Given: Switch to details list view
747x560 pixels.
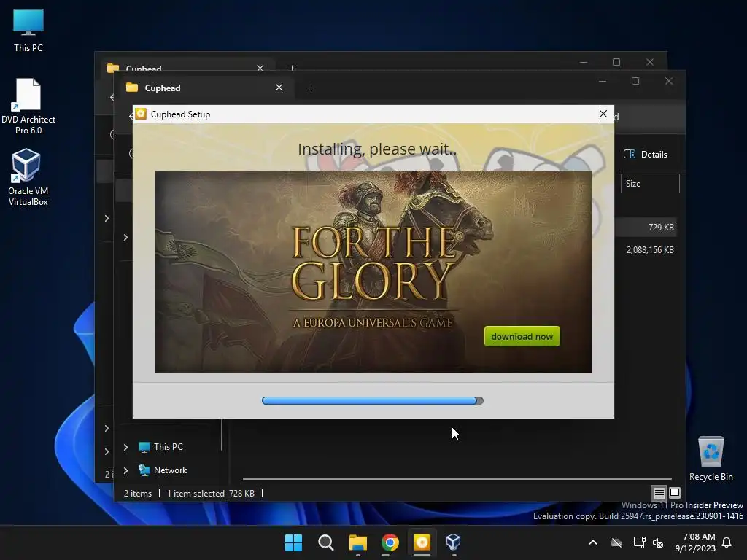Looking at the screenshot, I should tap(659, 493).
